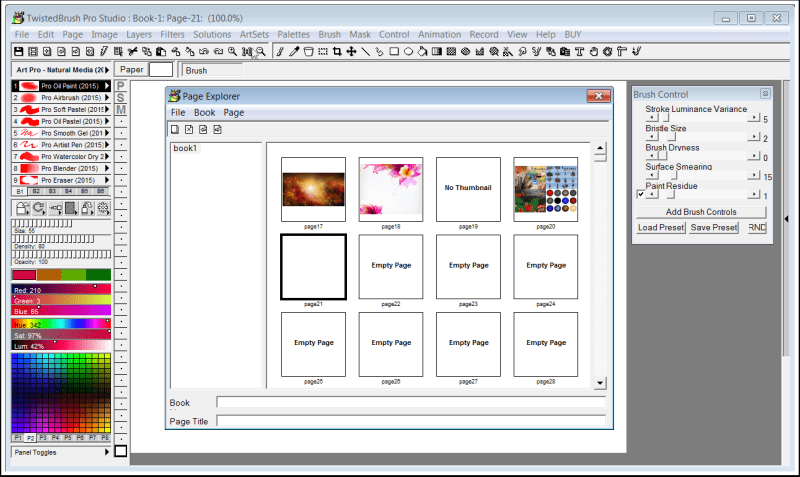Expand Pro Eraser (2015) brush arrow
Screen dimensions: 800x477
click(107, 180)
